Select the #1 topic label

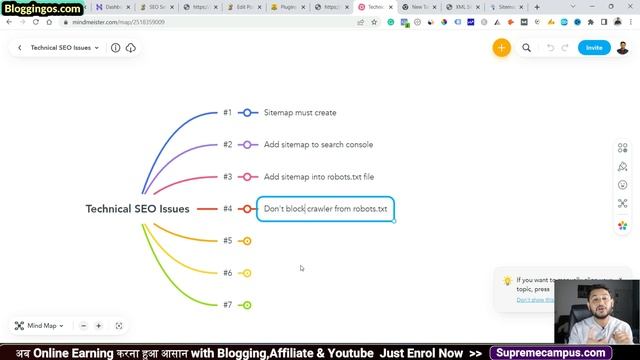click(227, 113)
